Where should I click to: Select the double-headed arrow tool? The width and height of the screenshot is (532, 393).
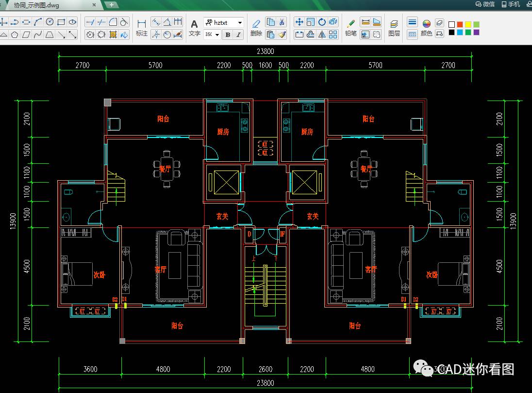pyautogui.click(x=73, y=34)
